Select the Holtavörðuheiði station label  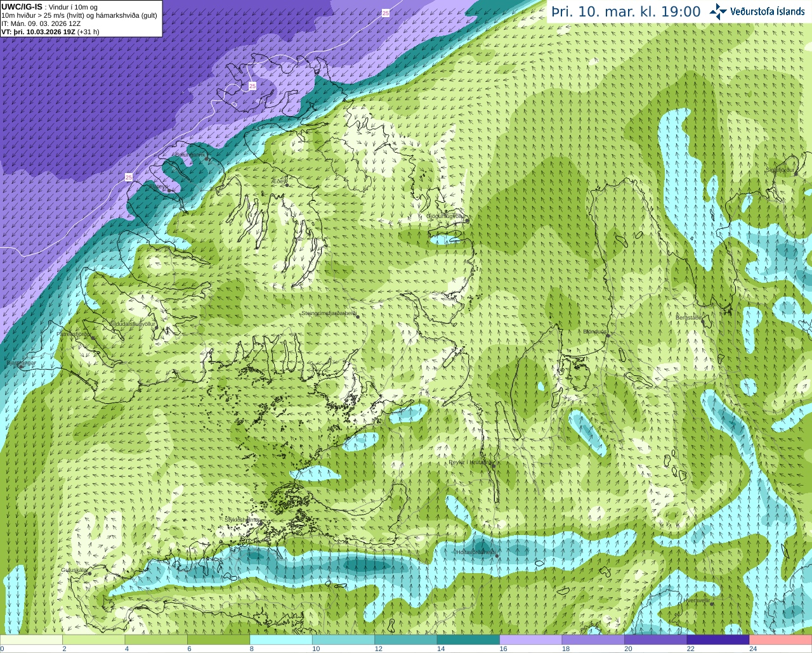click(475, 552)
